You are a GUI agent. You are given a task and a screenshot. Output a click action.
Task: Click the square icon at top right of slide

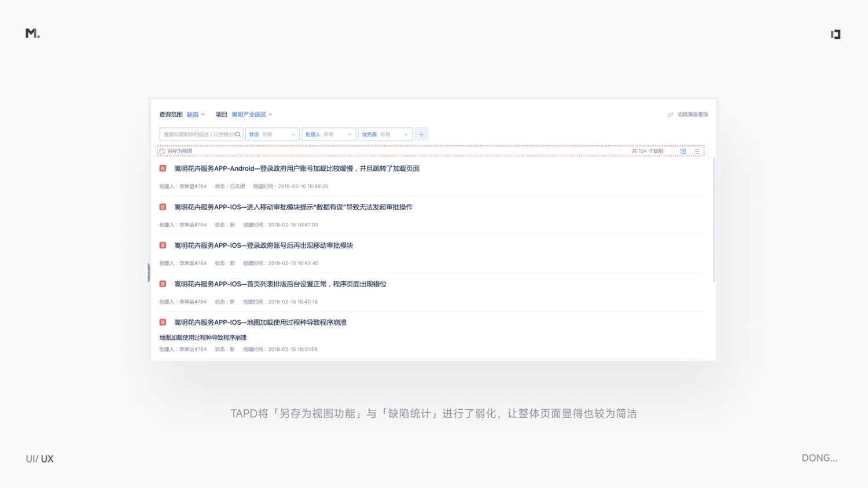pos(836,34)
